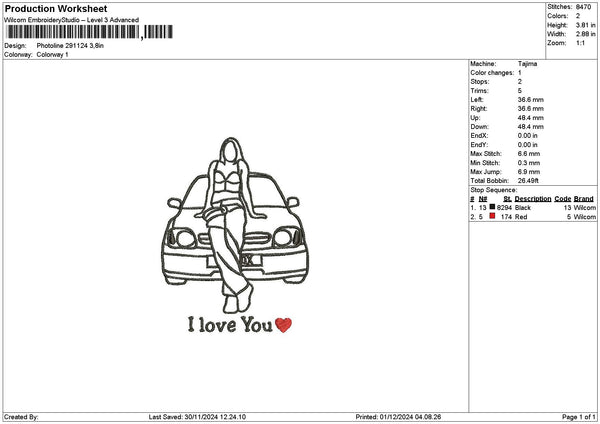Click the Up value 48.4 mm
The image size is (600, 424).
coord(531,118)
